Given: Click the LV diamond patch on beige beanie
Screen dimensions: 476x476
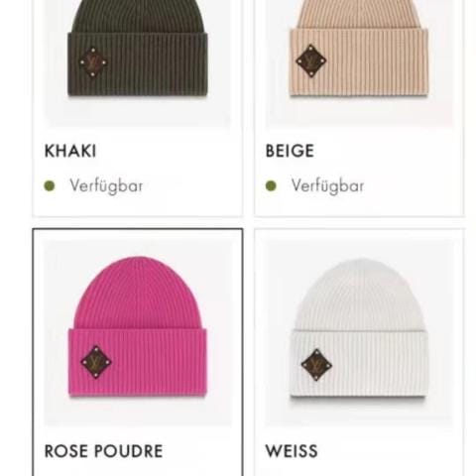Looking at the screenshot, I should (x=311, y=60).
